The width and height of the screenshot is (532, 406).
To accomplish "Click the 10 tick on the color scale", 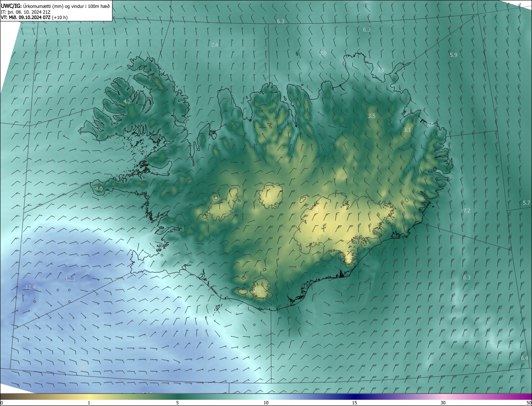I will pos(266,403).
